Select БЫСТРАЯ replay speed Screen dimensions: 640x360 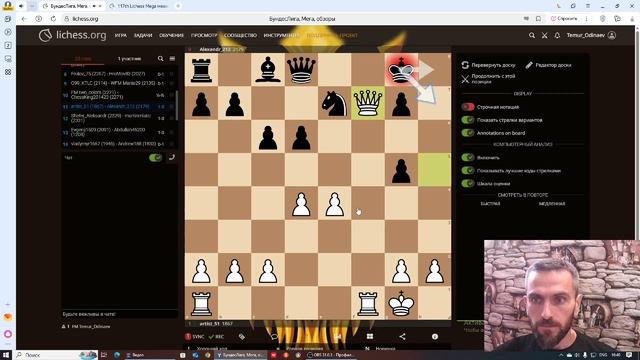coord(490,204)
